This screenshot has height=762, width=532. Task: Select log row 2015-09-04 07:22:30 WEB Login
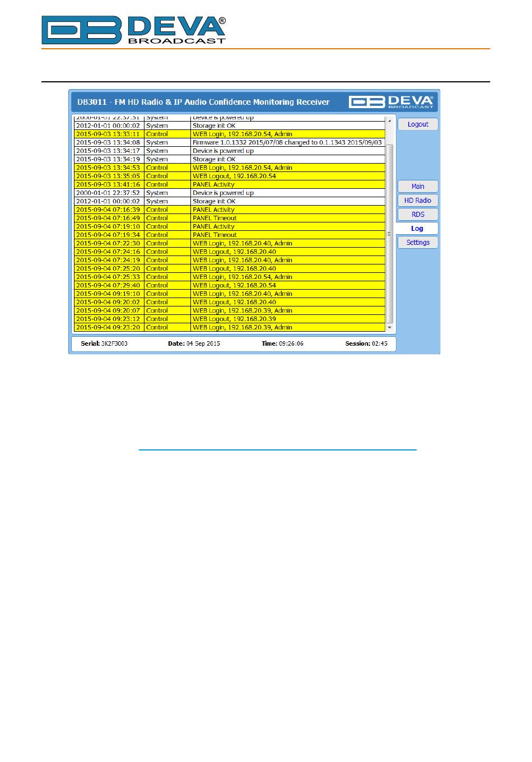click(230, 243)
